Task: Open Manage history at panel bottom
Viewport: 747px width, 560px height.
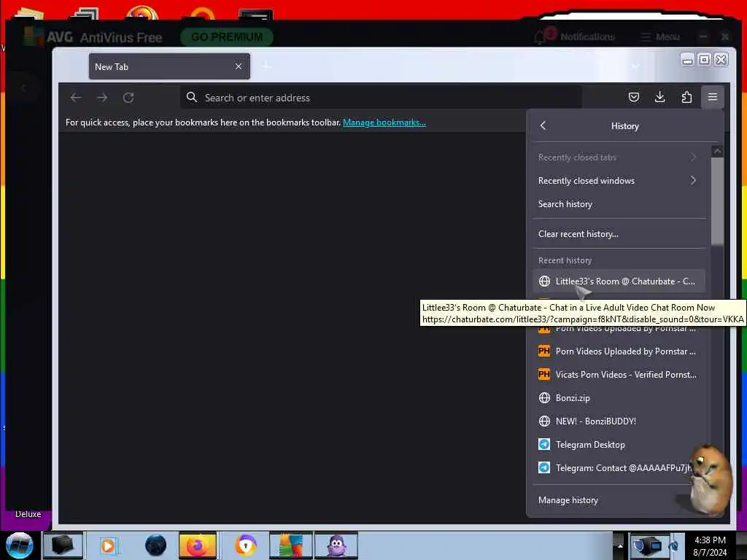Action: [619, 500]
